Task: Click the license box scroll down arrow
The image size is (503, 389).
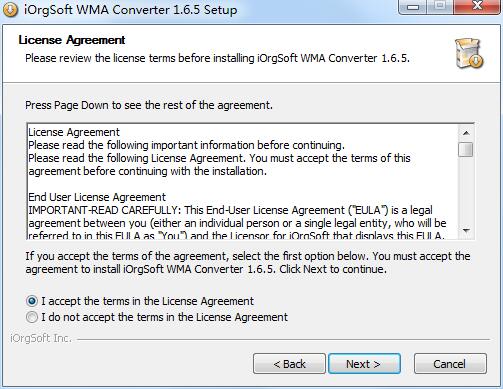Action: click(466, 230)
